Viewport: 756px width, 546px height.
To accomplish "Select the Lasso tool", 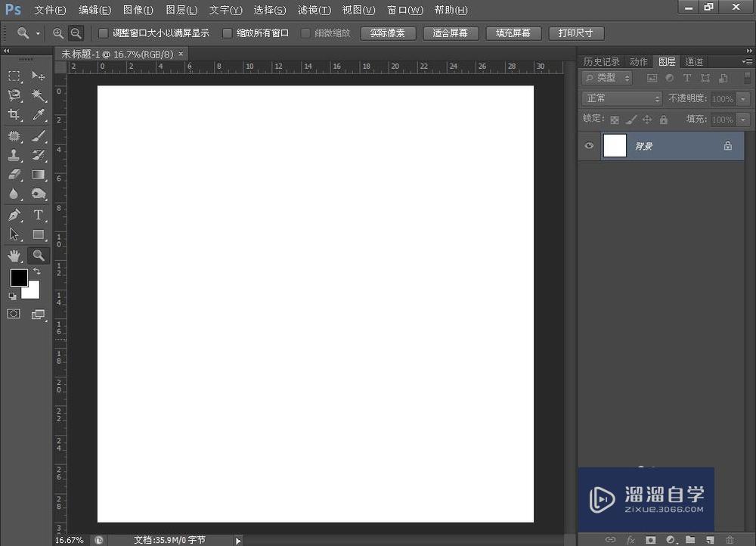I will click(14, 95).
